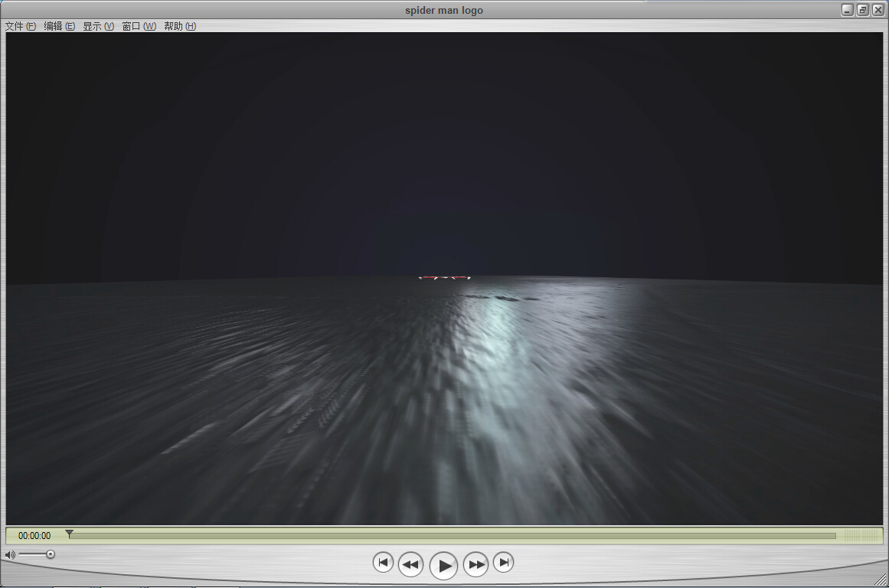Close the spider man logo window

click(x=878, y=10)
